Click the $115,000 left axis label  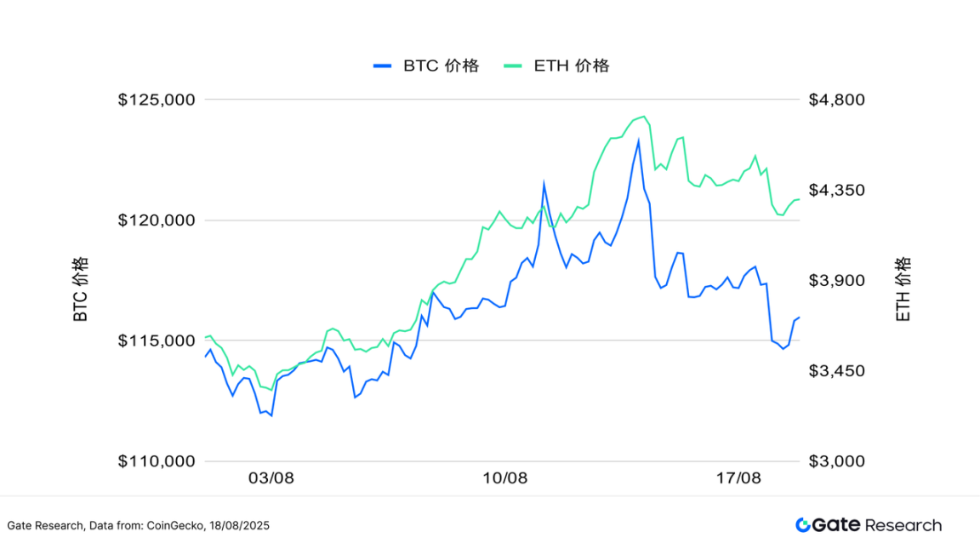[x=157, y=340]
